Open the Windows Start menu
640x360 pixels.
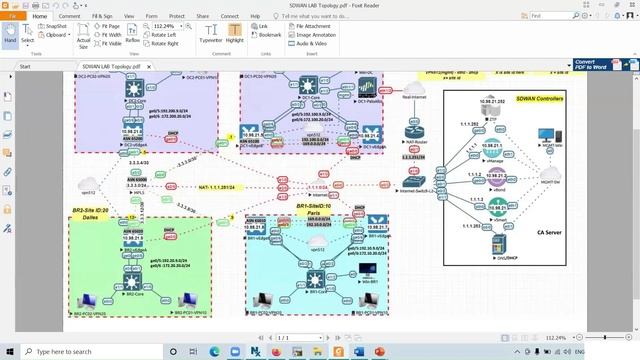[x=10, y=351]
